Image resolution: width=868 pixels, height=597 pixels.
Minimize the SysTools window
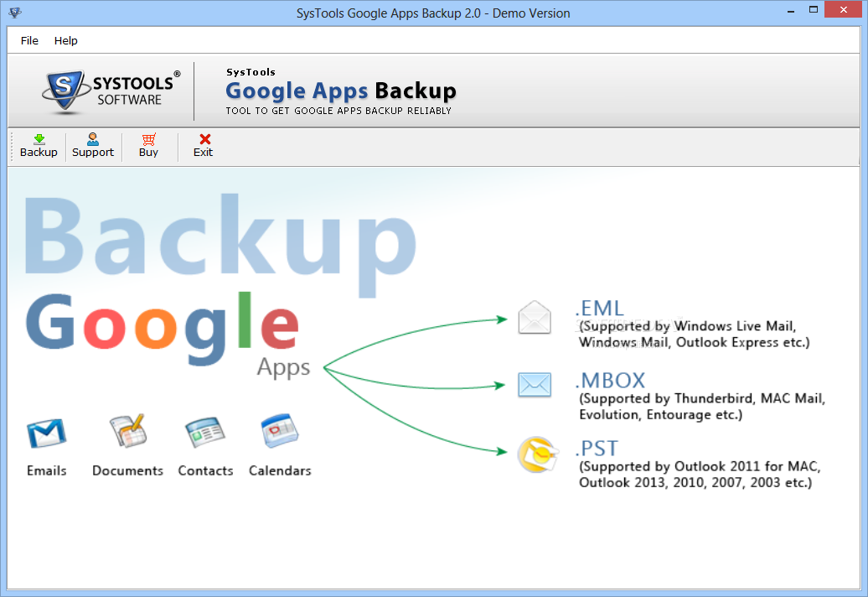coord(791,10)
